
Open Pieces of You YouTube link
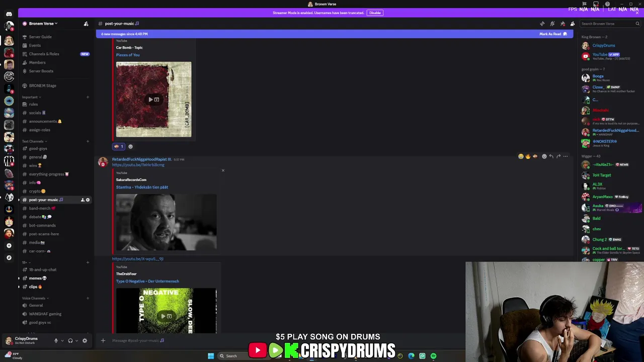tap(128, 55)
